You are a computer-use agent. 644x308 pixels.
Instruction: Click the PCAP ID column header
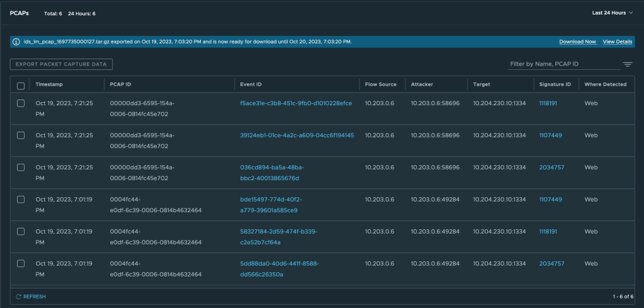click(x=120, y=84)
